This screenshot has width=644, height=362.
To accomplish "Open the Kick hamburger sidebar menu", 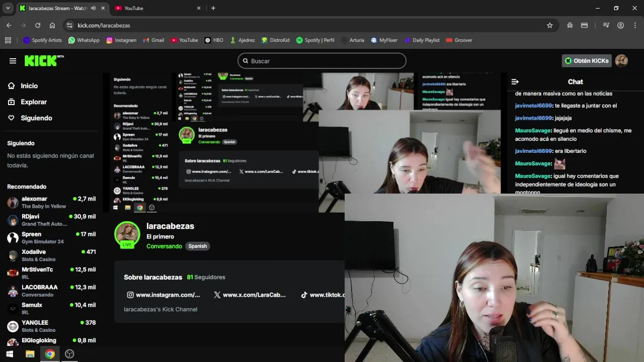I will point(13,61).
